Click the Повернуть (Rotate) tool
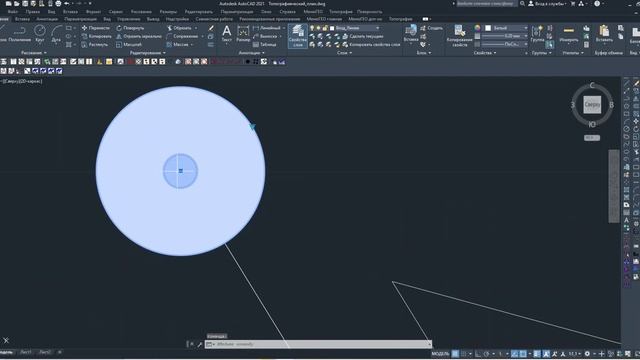Screen dimensions: 640x360 pos(130,28)
